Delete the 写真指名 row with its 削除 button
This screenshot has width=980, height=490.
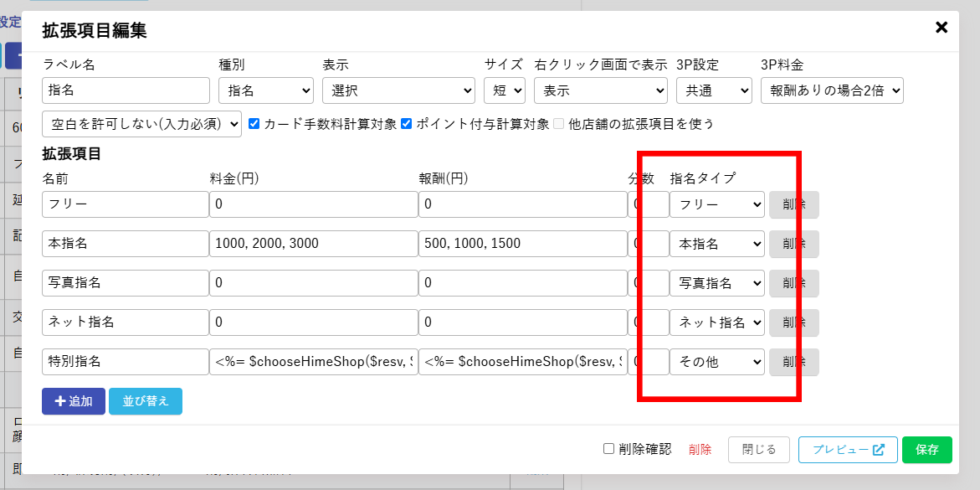793,282
